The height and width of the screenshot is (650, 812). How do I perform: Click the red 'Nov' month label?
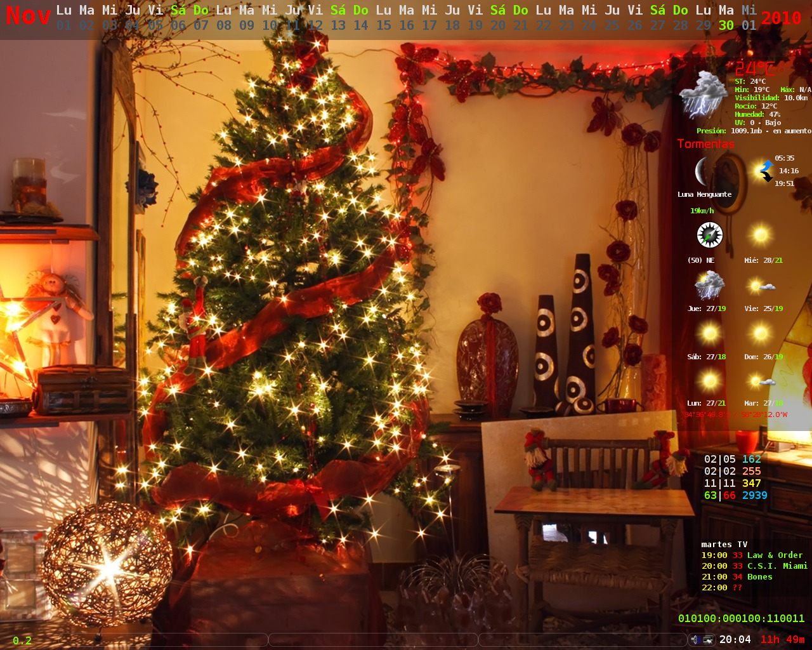tap(29, 15)
